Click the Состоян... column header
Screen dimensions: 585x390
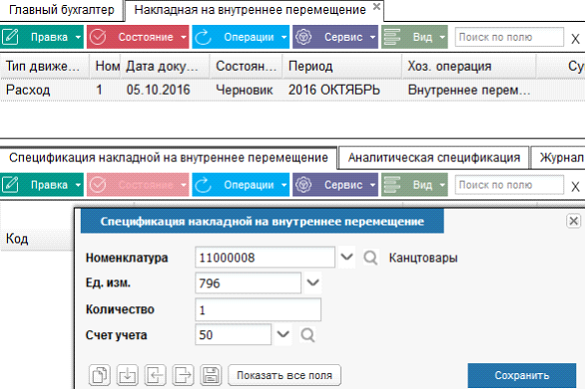(x=246, y=66)
